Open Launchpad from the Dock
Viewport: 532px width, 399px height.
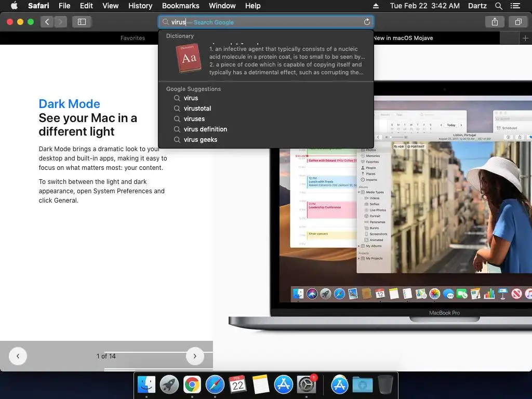click(169, 385)
